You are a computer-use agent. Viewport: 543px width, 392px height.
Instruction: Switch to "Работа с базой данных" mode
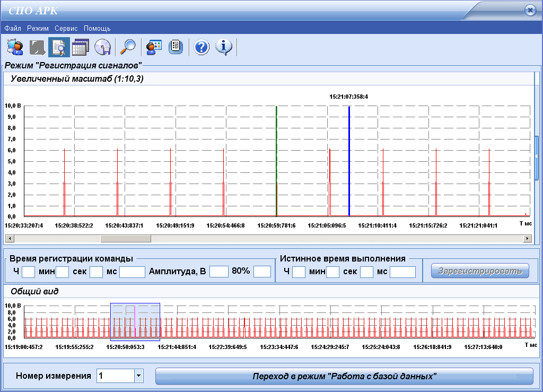(344, 376)
